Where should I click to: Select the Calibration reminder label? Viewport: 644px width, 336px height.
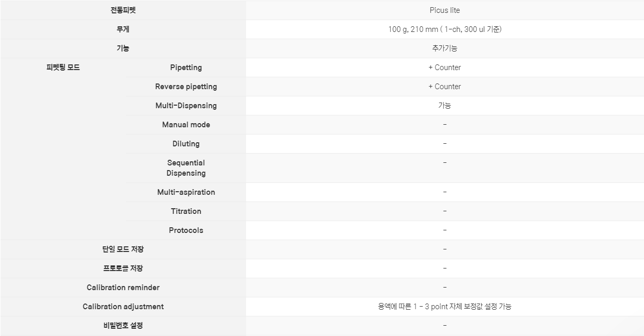pyautogui.click(x=123, y=288)
